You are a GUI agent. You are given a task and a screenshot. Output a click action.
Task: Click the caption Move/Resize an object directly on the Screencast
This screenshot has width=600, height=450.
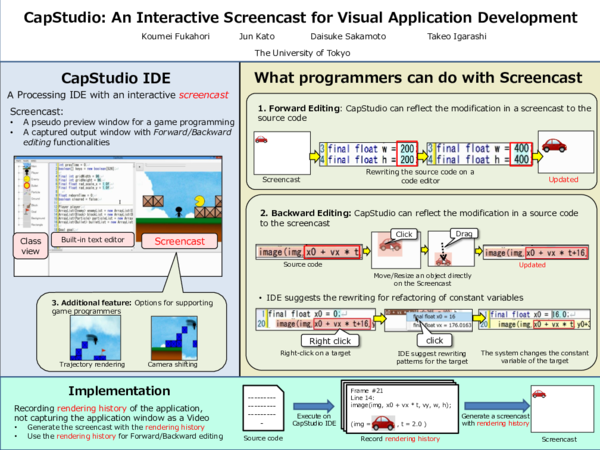[422, 279]
